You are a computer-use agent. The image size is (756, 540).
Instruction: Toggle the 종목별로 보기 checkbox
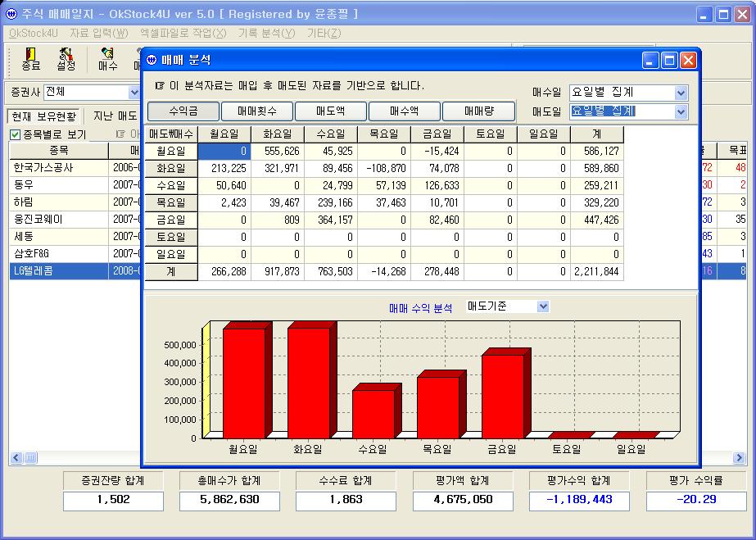coord(16,134)
